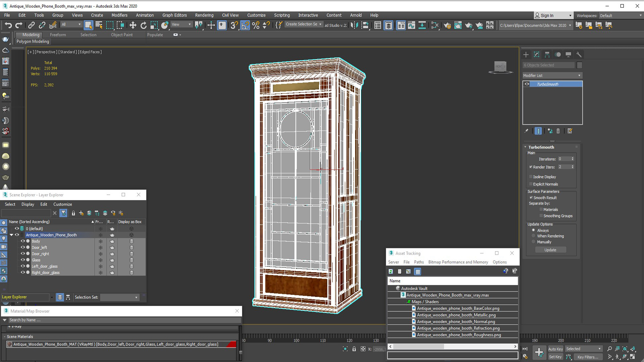Select Manually update option
Screen dimensions: 644x362
pyautogui.click(x=533, y=242)
